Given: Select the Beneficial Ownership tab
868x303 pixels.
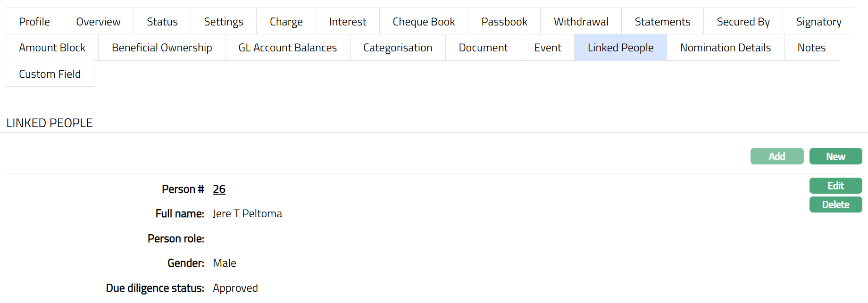Looking at the screenshot, I should (162, 48).
